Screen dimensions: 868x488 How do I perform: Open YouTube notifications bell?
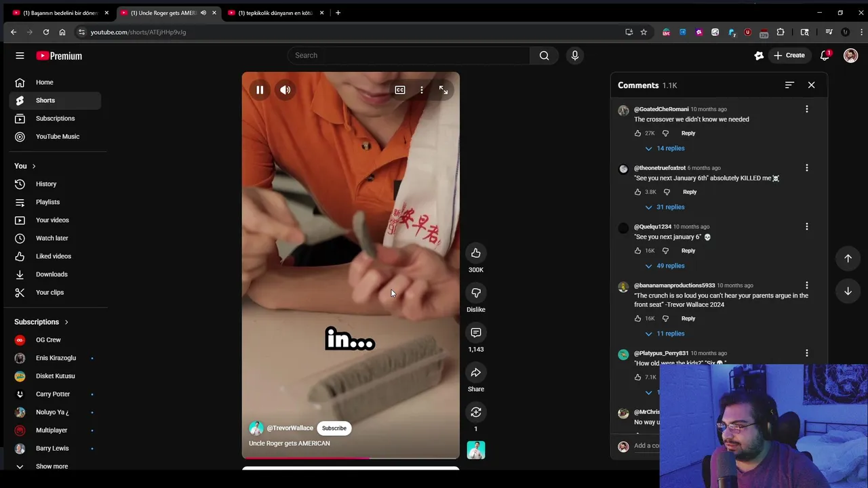tap(825, 56)
